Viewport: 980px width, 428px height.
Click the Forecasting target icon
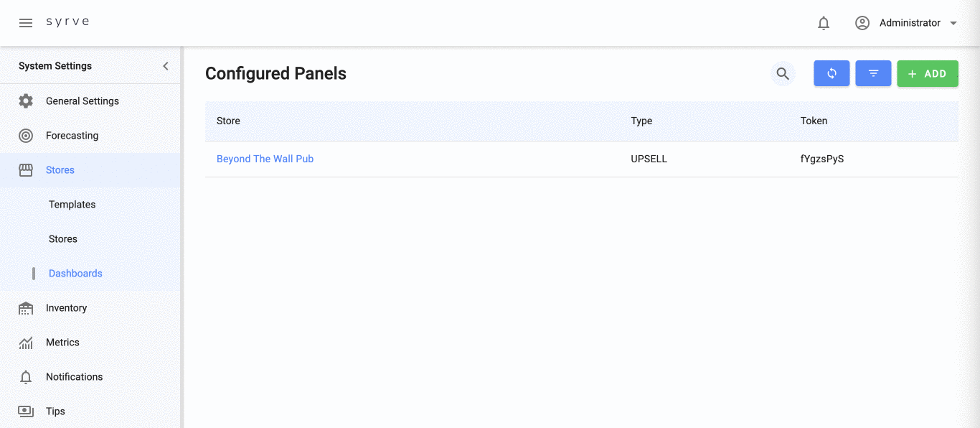pos(26,136)
